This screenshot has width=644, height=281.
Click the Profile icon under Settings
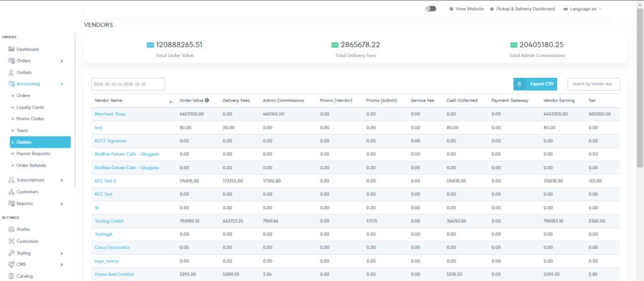11,229
